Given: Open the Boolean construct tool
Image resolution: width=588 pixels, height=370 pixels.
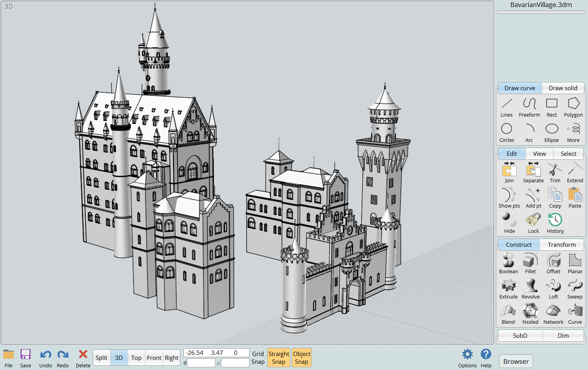Looking at the screenshot, I should pyautogui.click(x=508, y=264).
